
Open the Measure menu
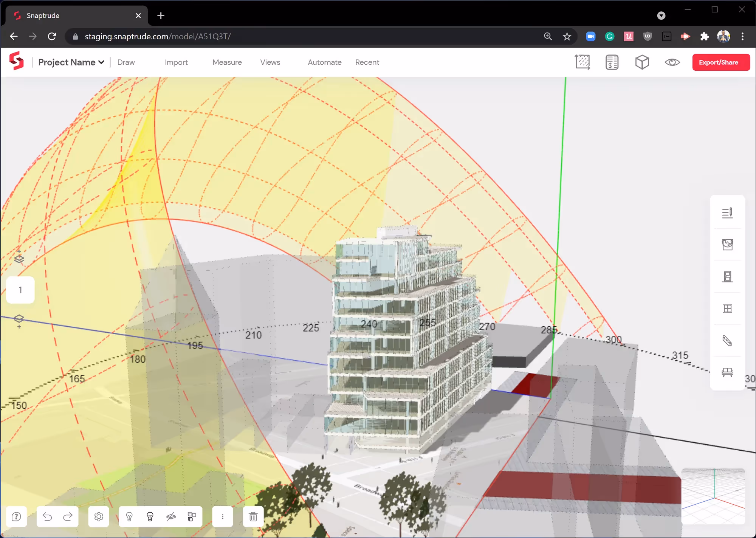(x=227, y=62)
